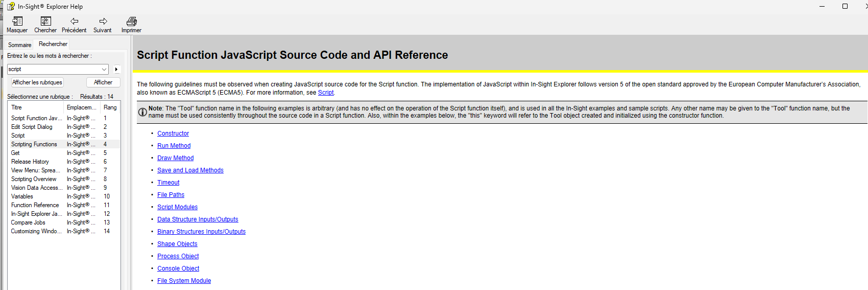Click the In-Sight Explorer Help title icon

point(11,7)
